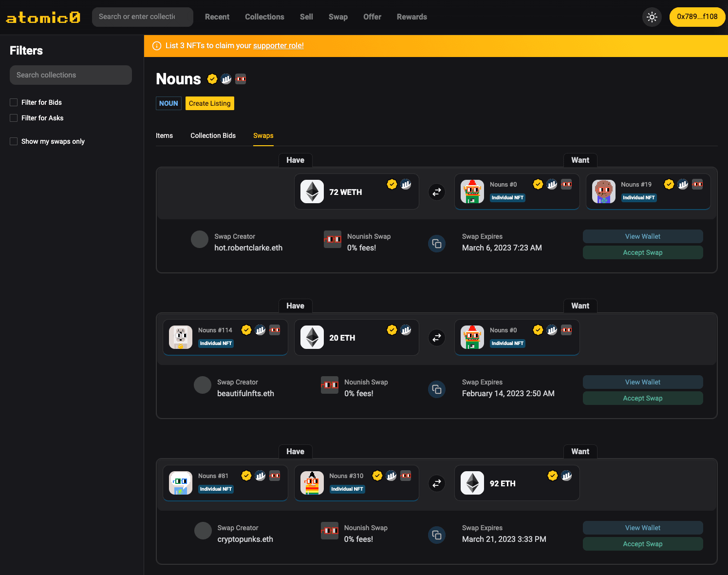Open Nouns #81 thumbnail
The image size is (728, 575).
click(x=181, y=483)
